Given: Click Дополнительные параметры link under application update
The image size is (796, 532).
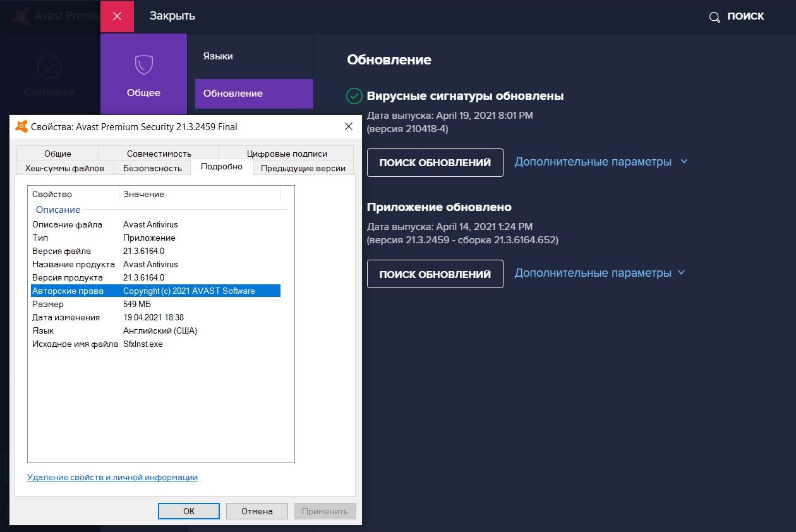Looking at the screenshot, I should pos(593,273).
